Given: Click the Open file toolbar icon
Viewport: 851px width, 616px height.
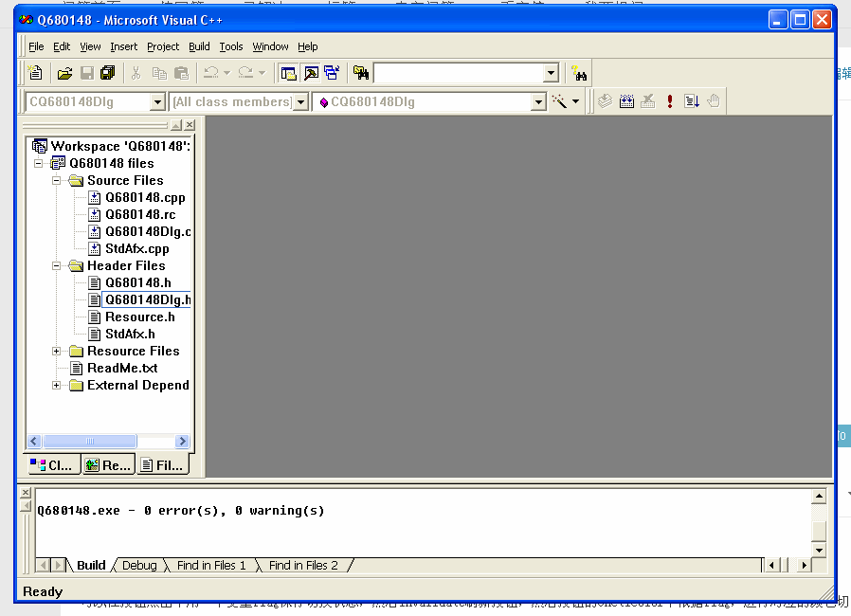Looking at the screenshot, I should pos(64,73).
